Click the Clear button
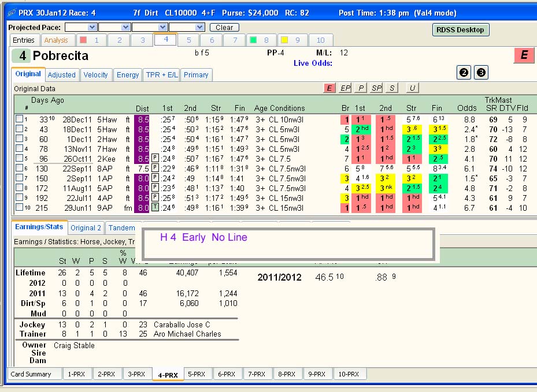 click(x=224, y=27)
